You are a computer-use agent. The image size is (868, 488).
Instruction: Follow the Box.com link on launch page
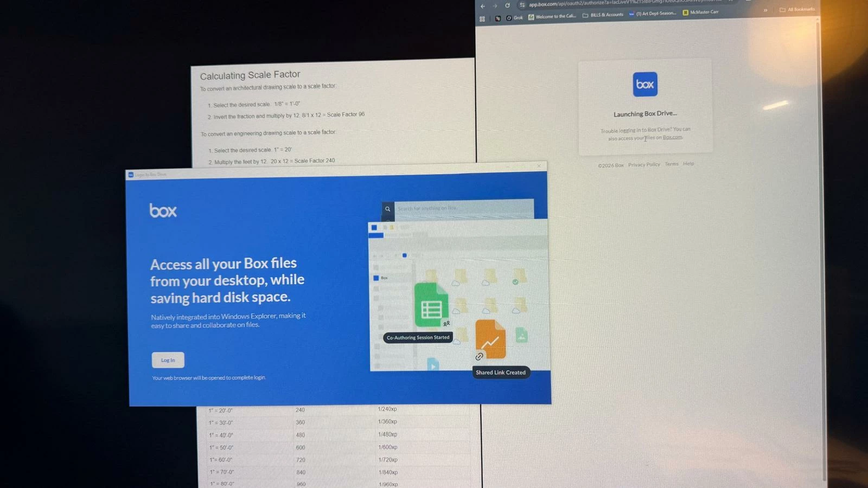[x=672, y=137]
